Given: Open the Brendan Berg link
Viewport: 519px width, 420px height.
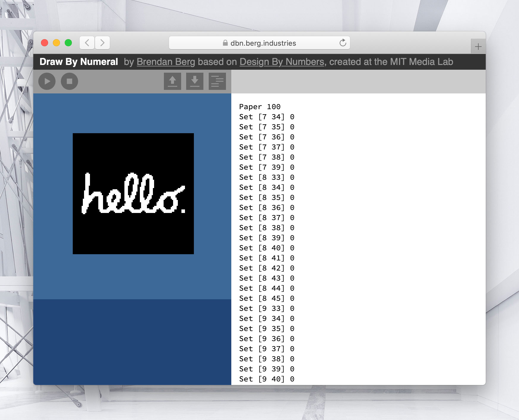Looking at the screenshot, I should click(x=166, y=62).
